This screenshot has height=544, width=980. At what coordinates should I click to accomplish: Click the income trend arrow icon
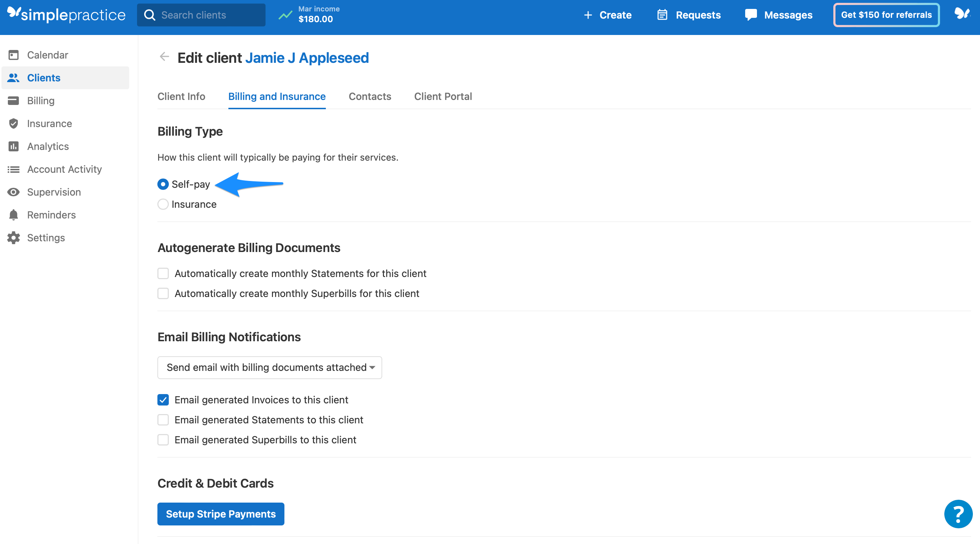coord(285,15)
